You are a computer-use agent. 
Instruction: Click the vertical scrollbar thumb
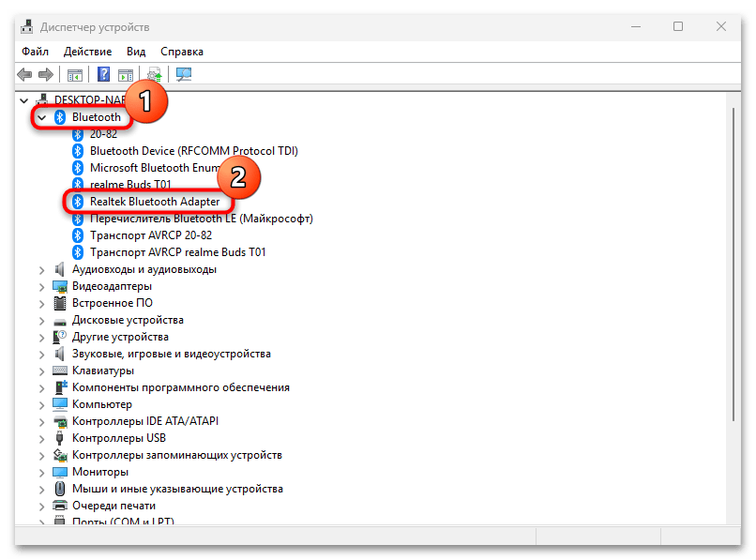pyautogui.click(x=733, y=265)
